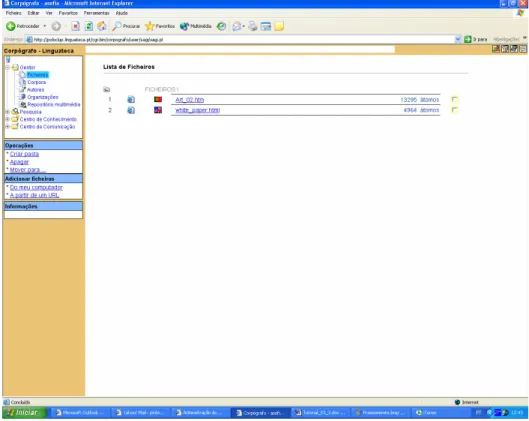Click the Retroceder back arrow icon
This screenshot has height=421, width=529.
click(11, 26)
